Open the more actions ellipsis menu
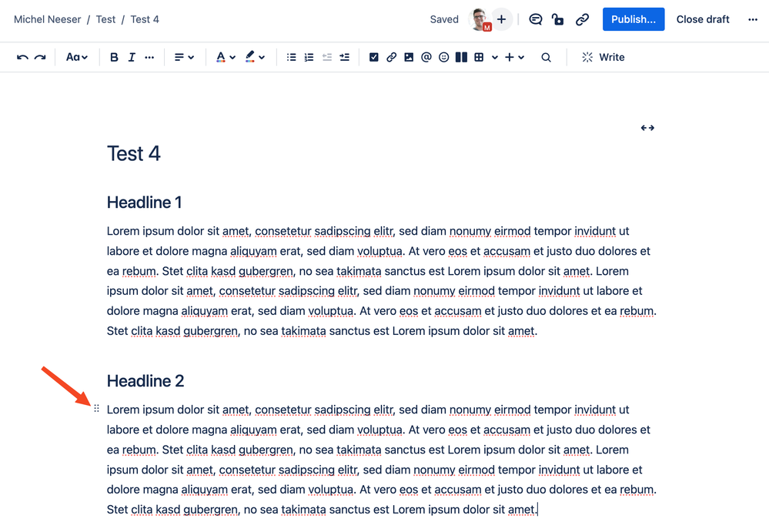Screen dimensions: 769x532 pos(753,19)
